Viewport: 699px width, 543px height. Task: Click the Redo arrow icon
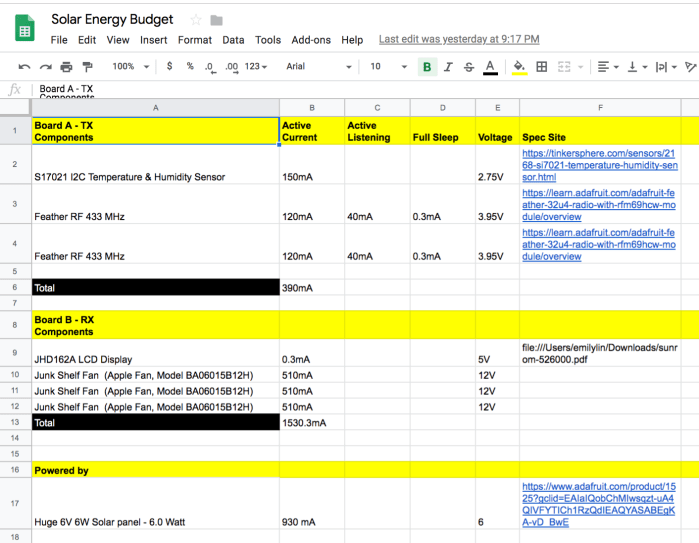click(x=44, y=67)
